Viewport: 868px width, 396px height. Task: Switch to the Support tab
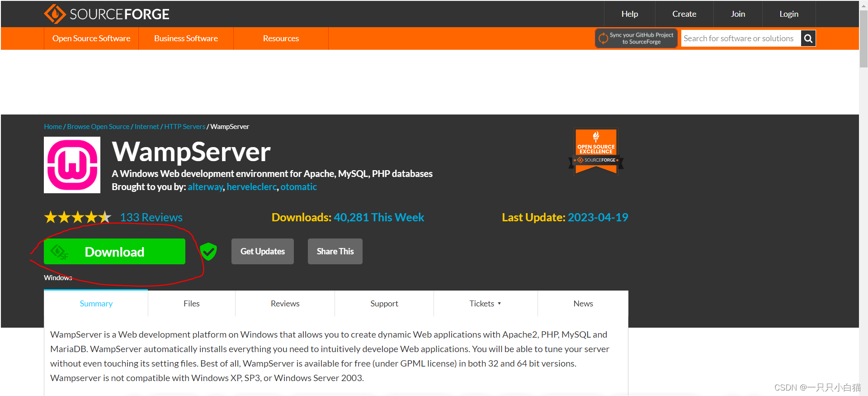tap(384, 304)
